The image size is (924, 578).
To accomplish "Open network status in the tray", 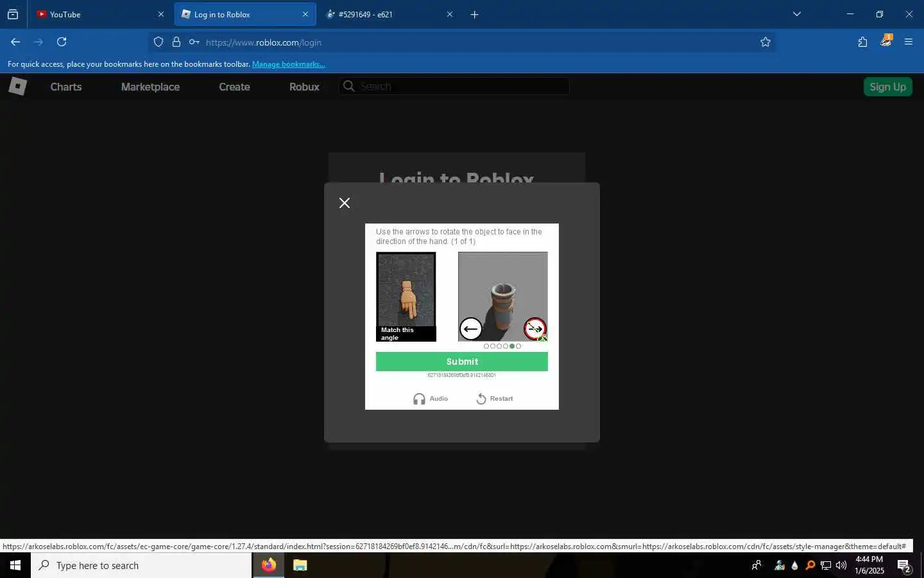I will 826,565.
